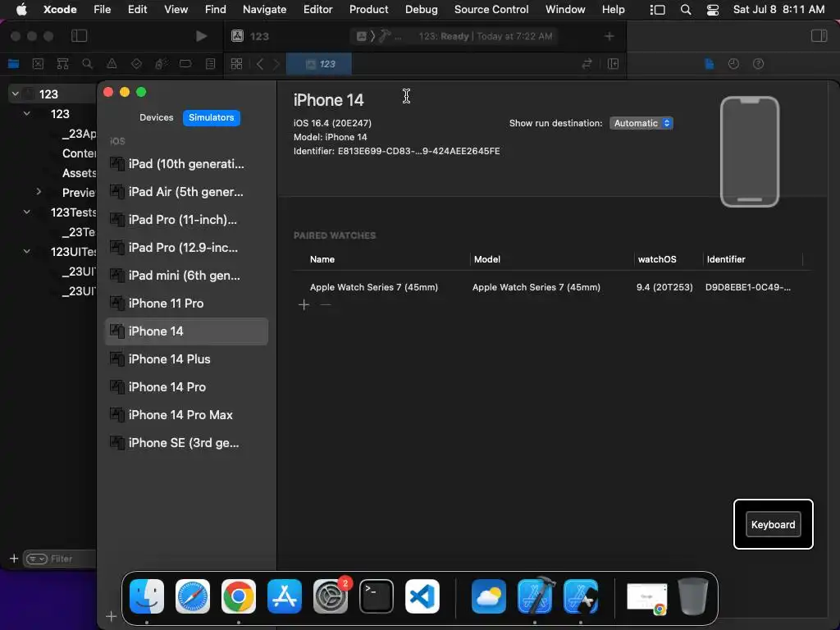This screenshot has width=840, height=630.
Task: Open Visual Studio Code from Dock
Action: (422, 596)
